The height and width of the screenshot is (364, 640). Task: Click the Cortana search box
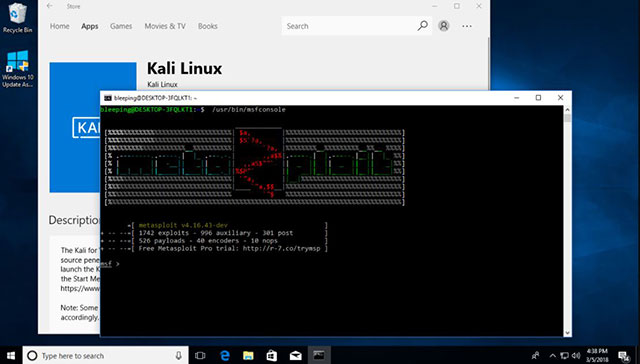105,355
